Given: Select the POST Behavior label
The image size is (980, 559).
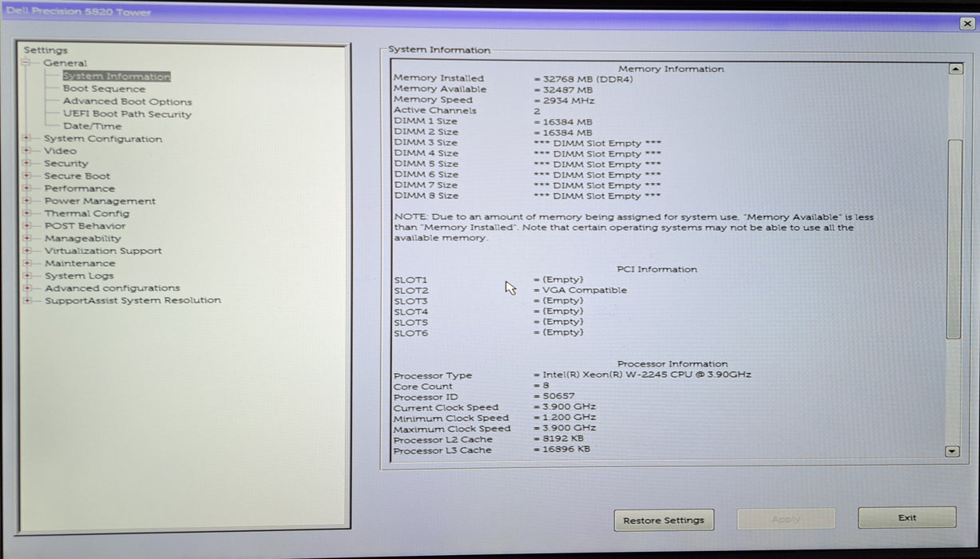Looking at the screenshot, I should [x=85, y=226].
